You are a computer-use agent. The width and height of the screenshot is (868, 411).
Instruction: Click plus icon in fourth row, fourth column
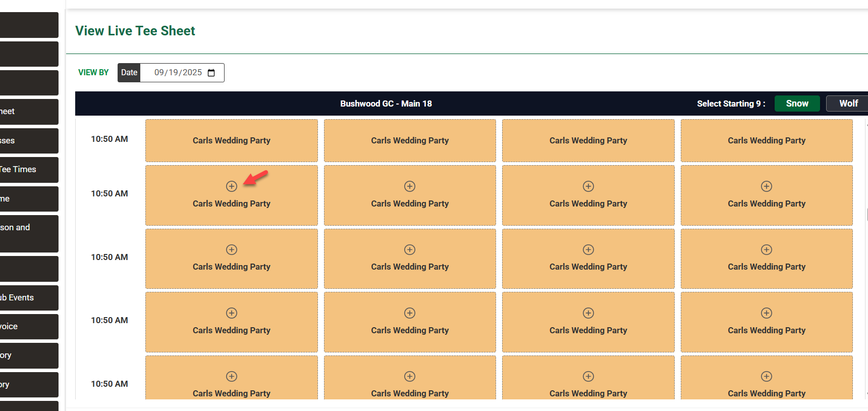[767, 313]
